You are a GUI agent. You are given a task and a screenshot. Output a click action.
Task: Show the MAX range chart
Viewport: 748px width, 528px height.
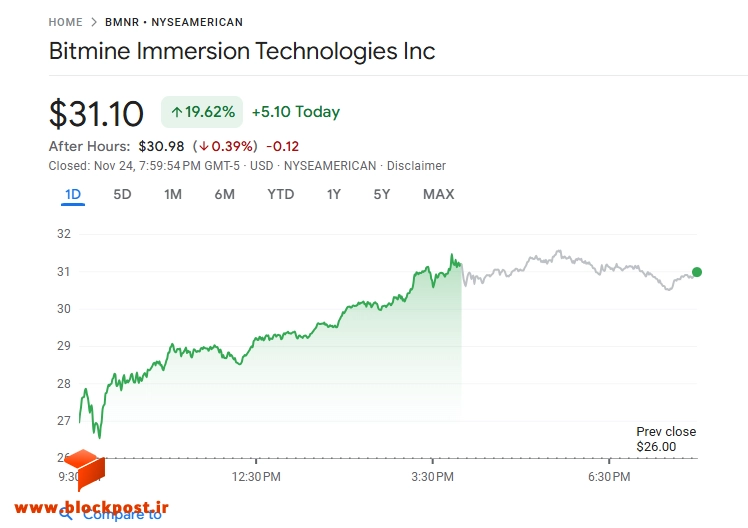[438, 195]
